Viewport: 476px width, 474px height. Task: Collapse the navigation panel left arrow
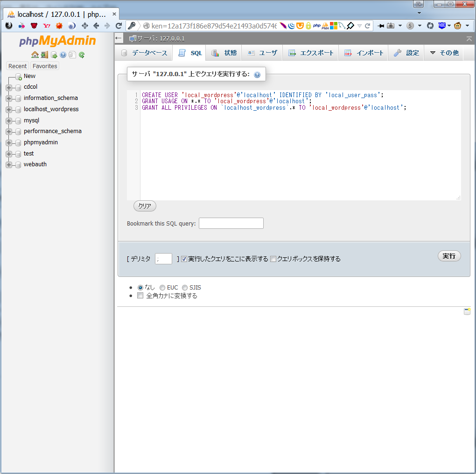[x=119, y=38]
